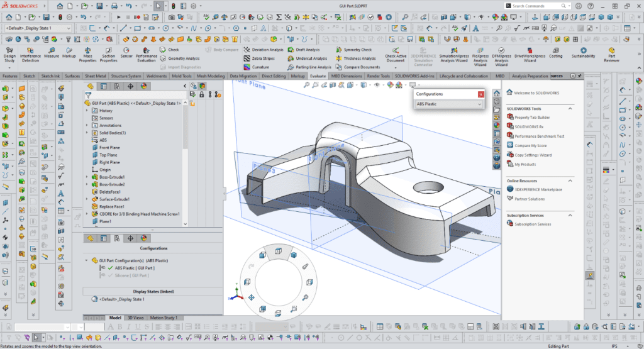Open the Sustainability tool

pos(583,53)
